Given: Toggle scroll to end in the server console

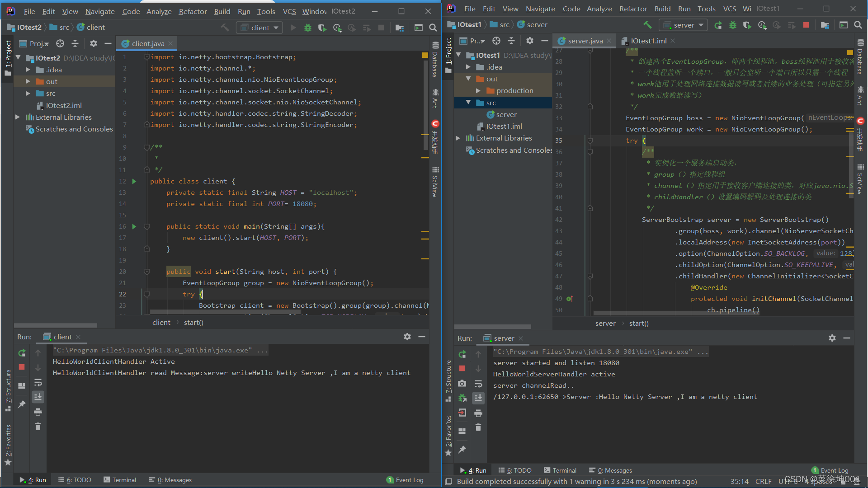Looking at the screenshot, I should click(478, 398).
